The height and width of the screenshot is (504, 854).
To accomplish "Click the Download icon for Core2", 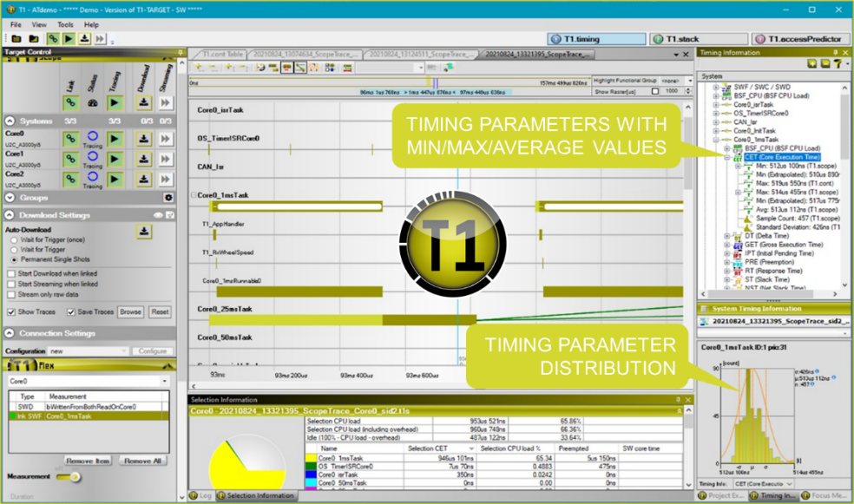I will [x=144, y=179].
